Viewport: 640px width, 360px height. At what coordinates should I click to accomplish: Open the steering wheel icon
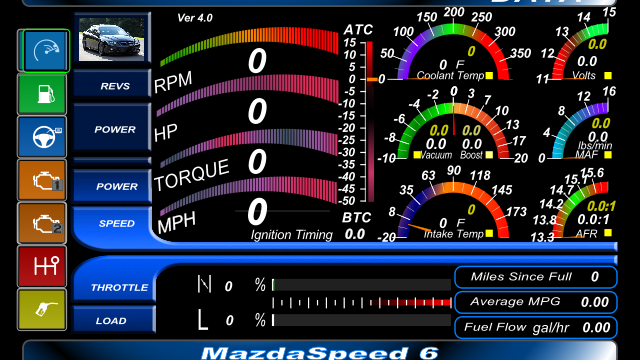coord(42,137)
